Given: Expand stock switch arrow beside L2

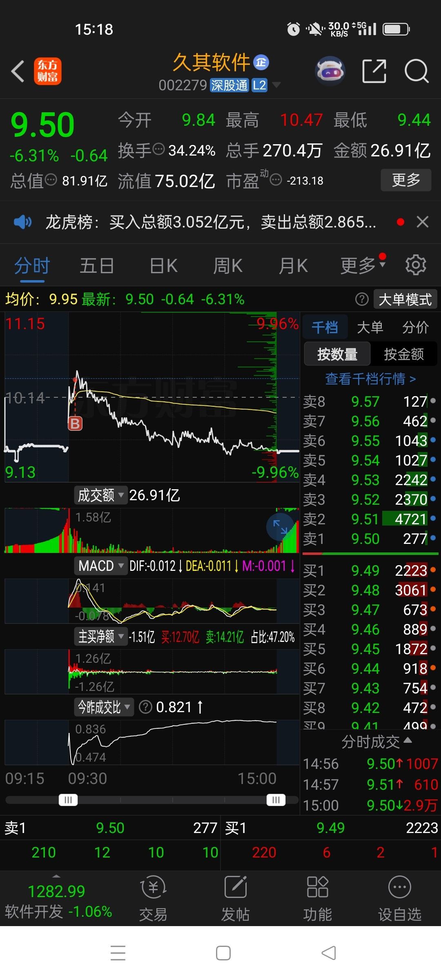Looking at the screenshot, I should click(276, 85).
